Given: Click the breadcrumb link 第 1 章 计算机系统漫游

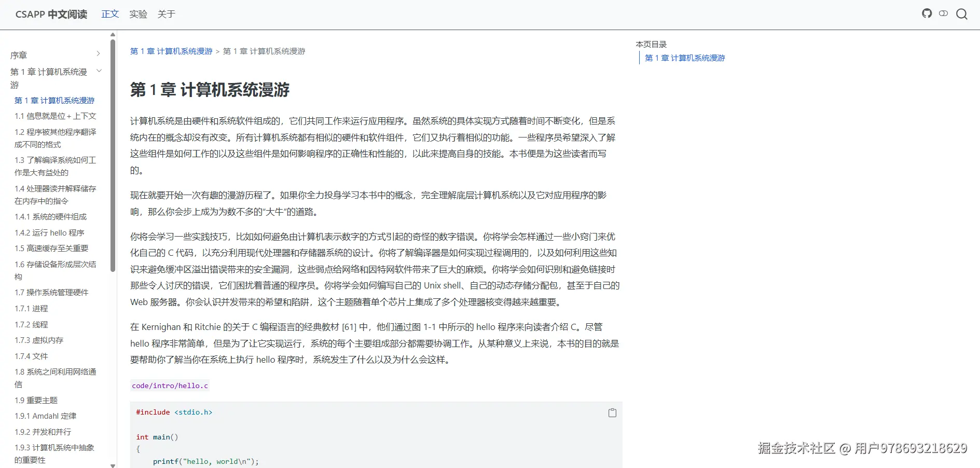Looking at the screenshot, I should [171, 51].
